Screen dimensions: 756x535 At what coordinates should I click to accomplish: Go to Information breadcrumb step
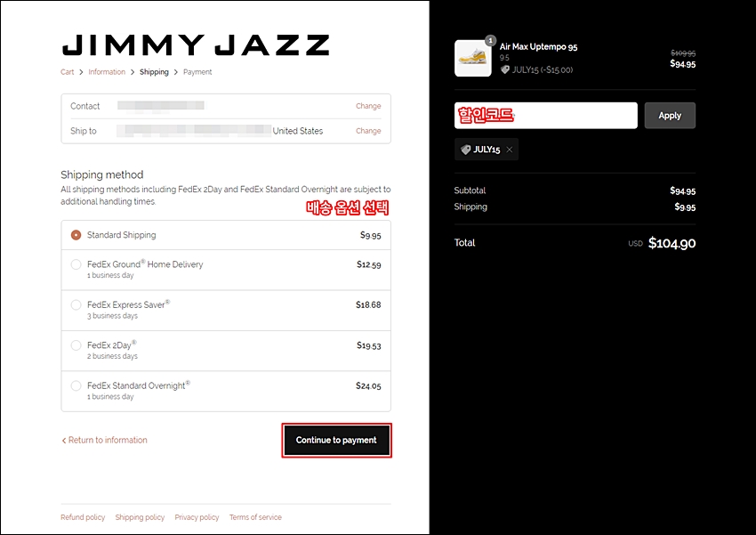[107, 72]
